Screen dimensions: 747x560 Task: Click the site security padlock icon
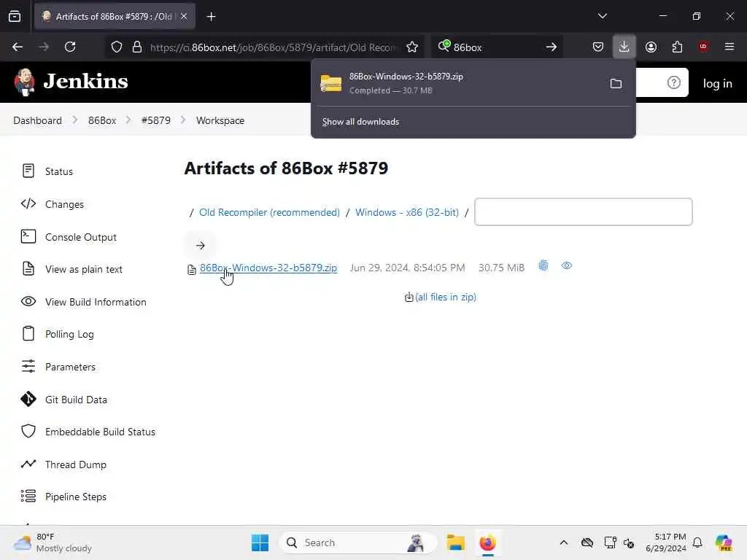point(137,47)
